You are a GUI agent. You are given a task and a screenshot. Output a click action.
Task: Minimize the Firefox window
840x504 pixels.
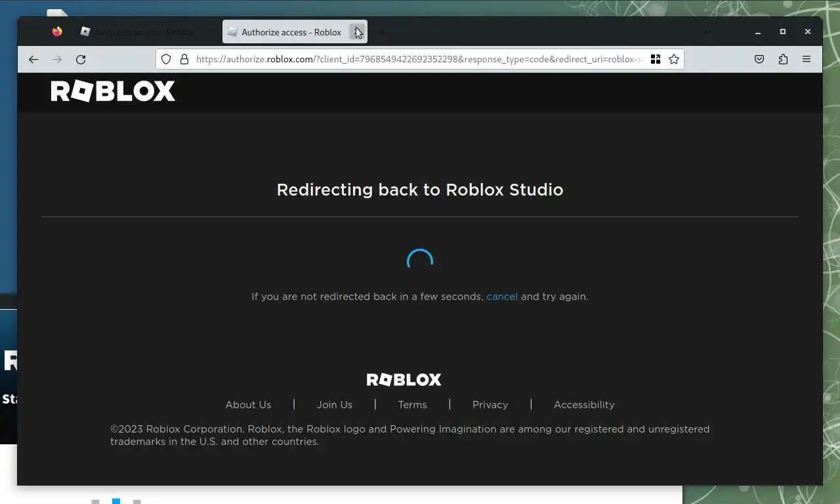[758, 31]
